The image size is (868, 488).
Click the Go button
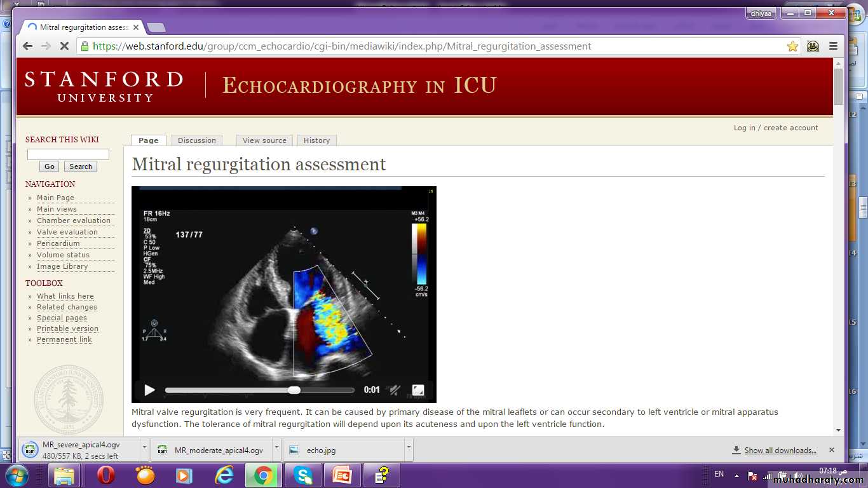(x=50, y=166)
